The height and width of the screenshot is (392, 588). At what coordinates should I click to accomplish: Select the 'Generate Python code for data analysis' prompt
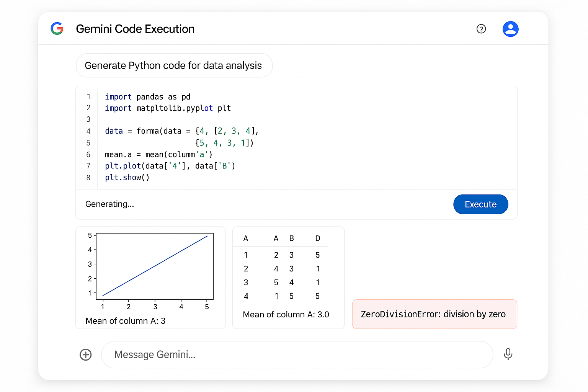(174, 65)
